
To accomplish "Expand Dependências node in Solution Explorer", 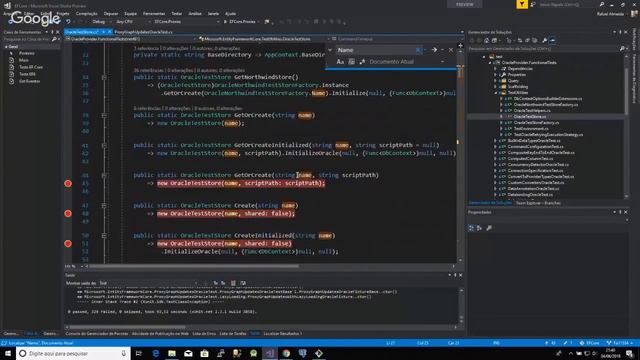I will [496, 69].
